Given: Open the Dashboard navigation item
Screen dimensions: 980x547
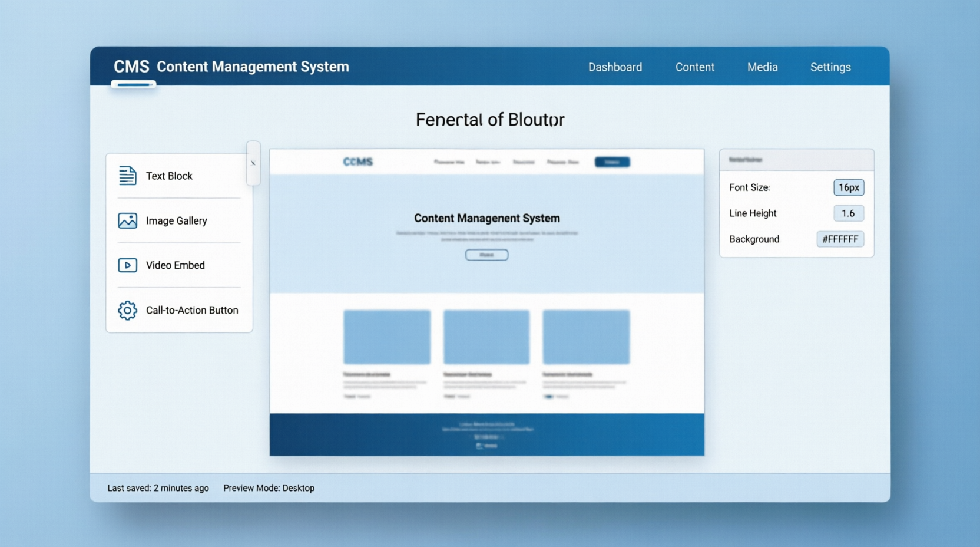Looking at the screenshot, I should click(x=615, y=67).
